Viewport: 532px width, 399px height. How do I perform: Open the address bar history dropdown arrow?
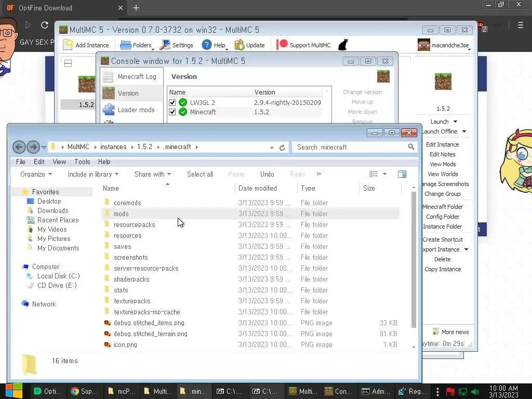pos(272,148)
